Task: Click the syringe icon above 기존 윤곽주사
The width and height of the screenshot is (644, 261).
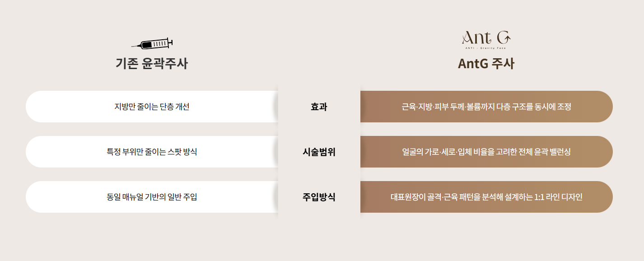Action: coord(153,44)
